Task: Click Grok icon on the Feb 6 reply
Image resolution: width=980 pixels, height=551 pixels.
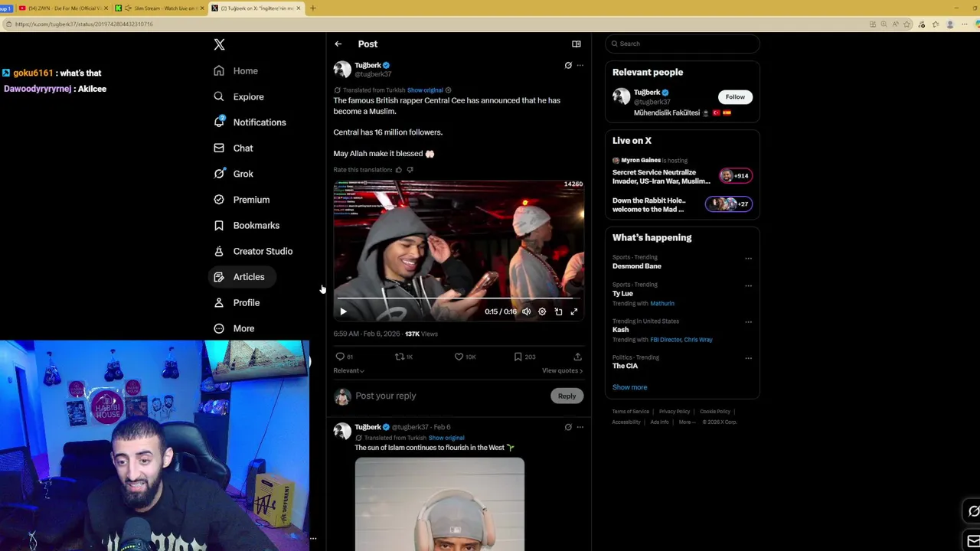Action: pos(568,427)
